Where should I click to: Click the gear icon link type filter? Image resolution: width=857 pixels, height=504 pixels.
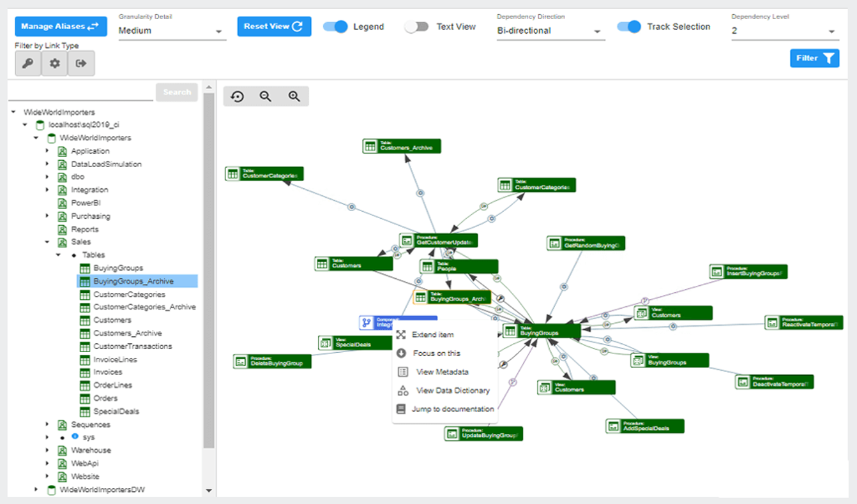tap(55, 64)
